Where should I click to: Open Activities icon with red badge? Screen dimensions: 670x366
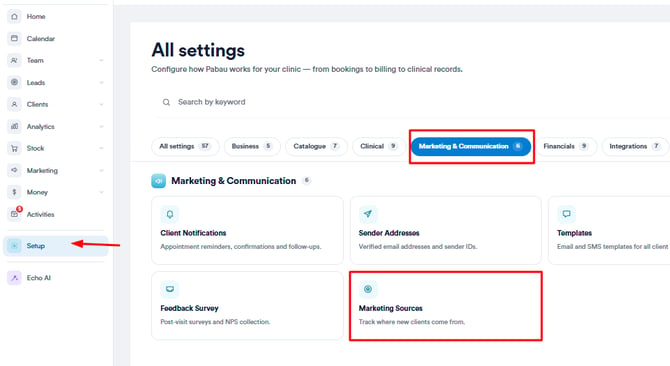15,214
